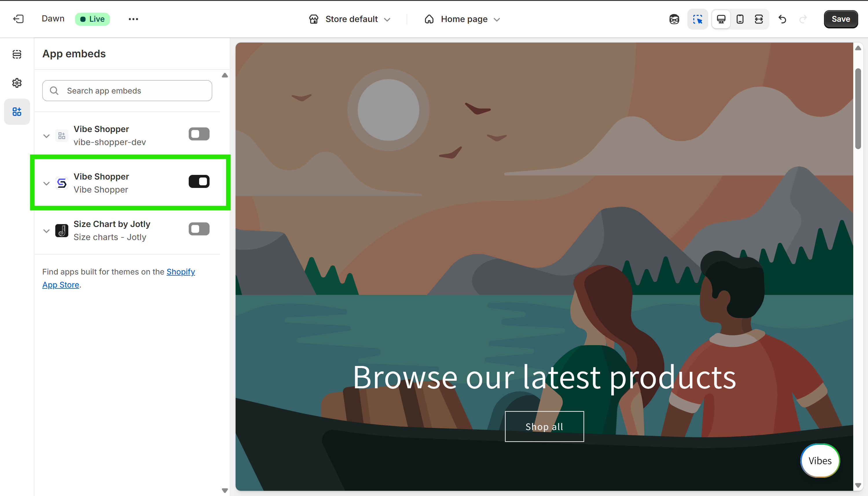Viewport: 868px width, 496px height.
Task: Open Theme settings gear icon
Action: pyautogui.click(x=17, y=83)
